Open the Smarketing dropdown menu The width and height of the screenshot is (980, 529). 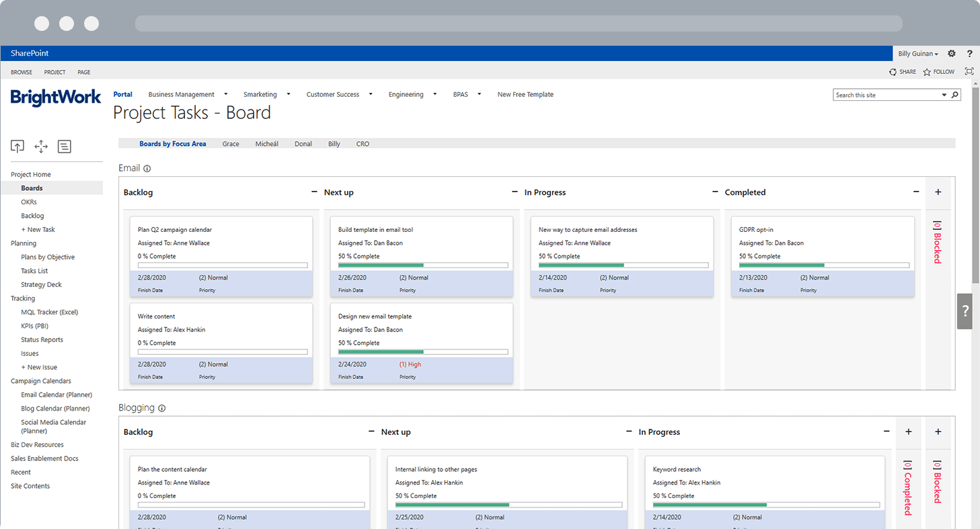[288, 94]
